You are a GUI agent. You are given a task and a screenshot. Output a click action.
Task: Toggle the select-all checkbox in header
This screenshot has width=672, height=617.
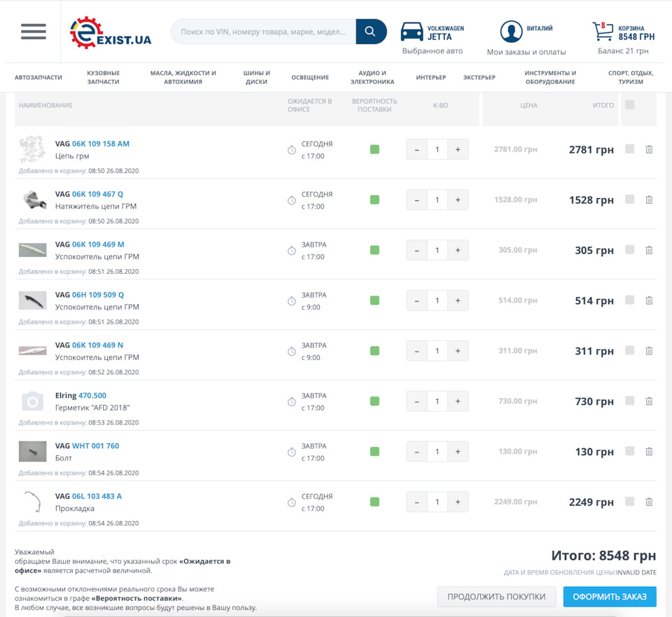pyautogui.click(x=629, y=104)
